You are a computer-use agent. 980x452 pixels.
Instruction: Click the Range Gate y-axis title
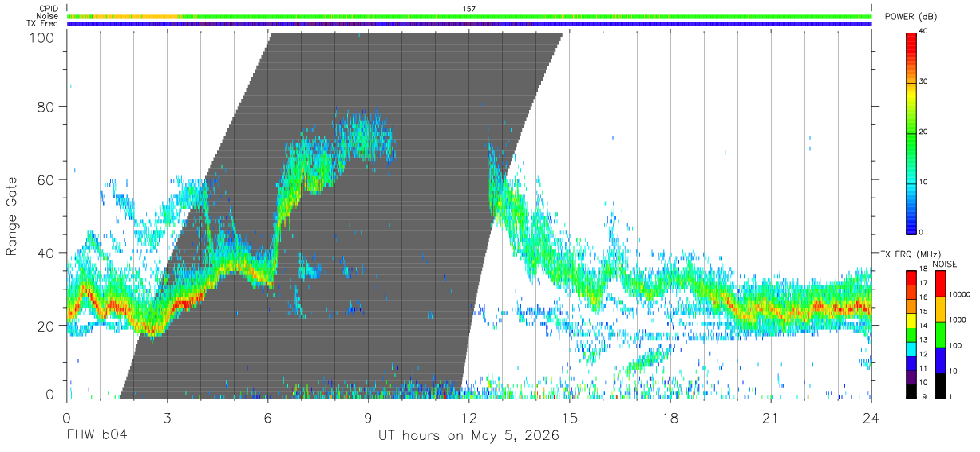12,217
